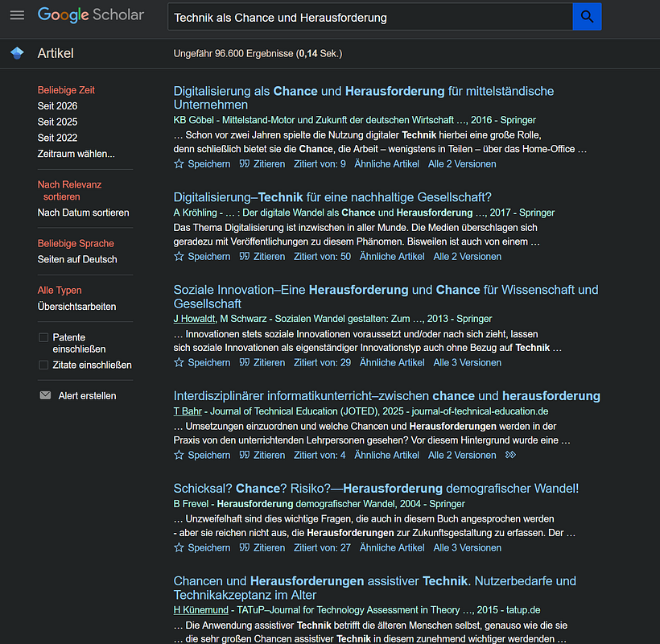
Task: Click the Google Scholar logo
Action: [x=91, y=15]
